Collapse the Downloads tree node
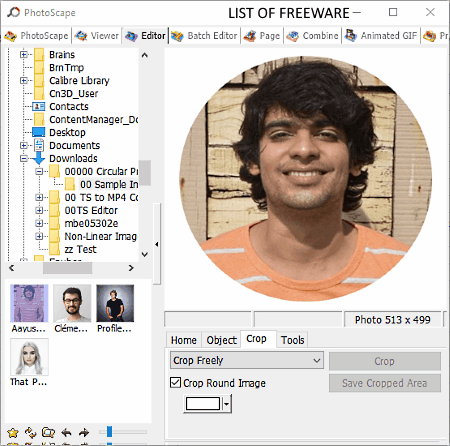The height and width of the screenshot is (446, 450). click(x=24, y=158)
